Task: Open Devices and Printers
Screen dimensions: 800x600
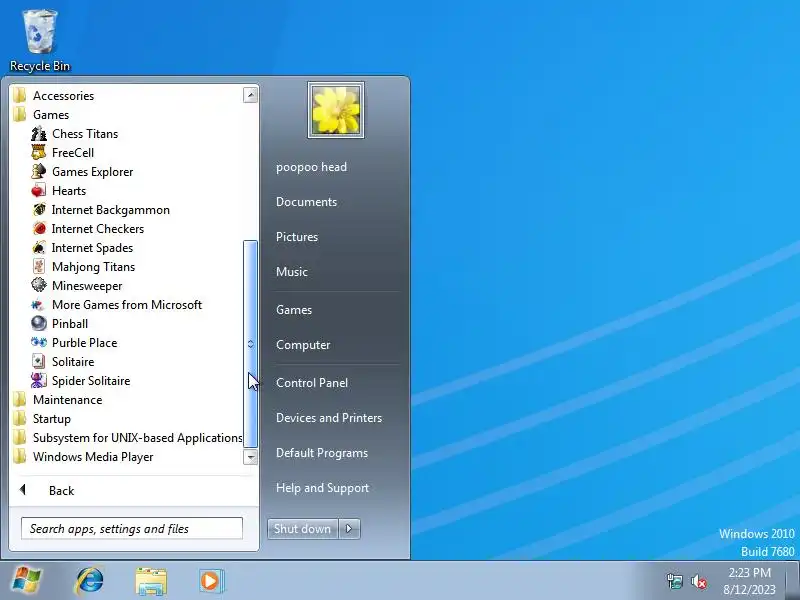Action: pos(329,418)
